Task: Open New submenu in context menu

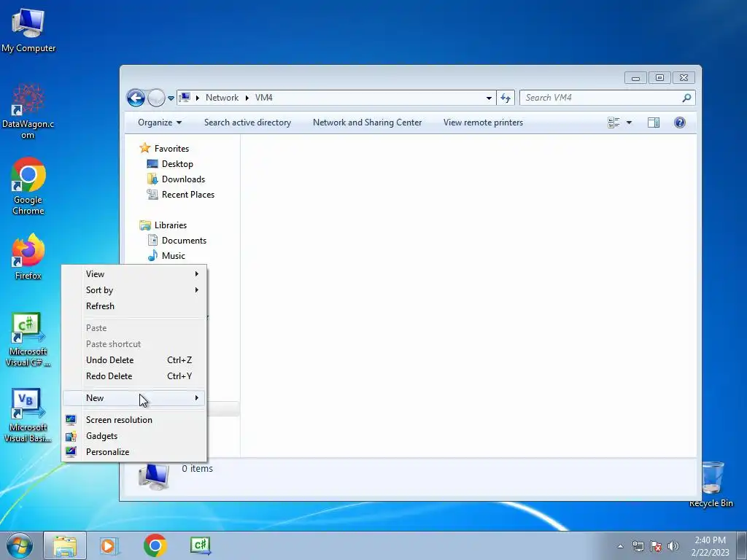Action: [134, 398]
